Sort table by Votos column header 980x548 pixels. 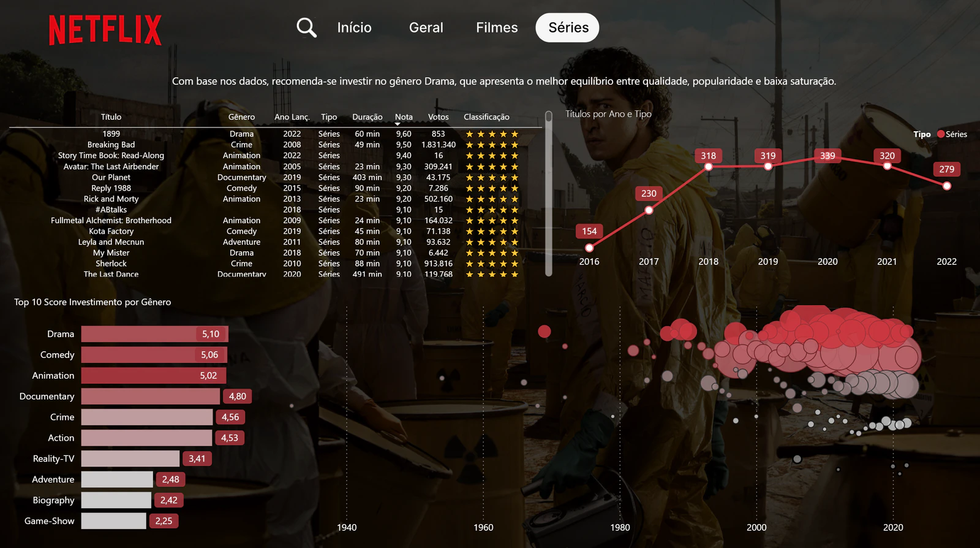[438, 117]
